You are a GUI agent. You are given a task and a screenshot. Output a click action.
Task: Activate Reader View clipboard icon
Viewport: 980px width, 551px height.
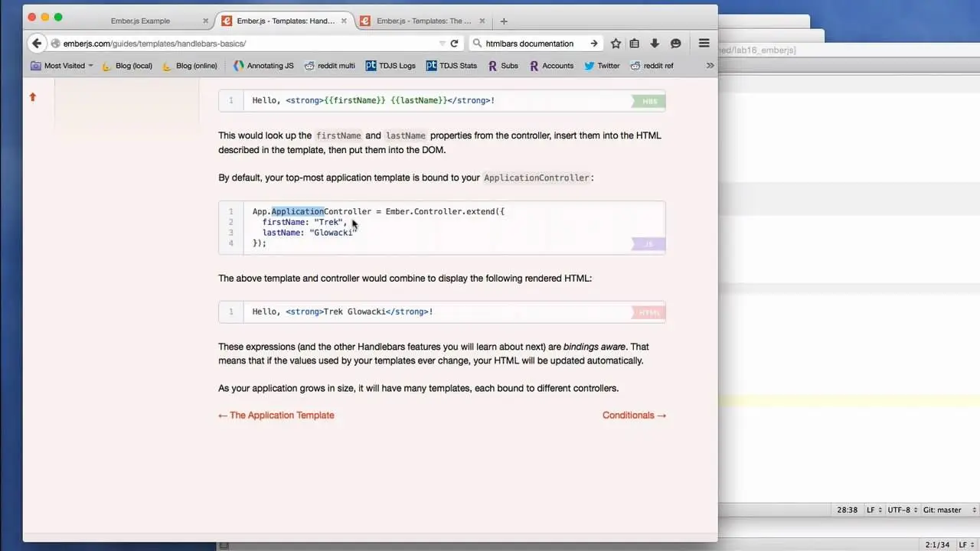tap(634, 44)
